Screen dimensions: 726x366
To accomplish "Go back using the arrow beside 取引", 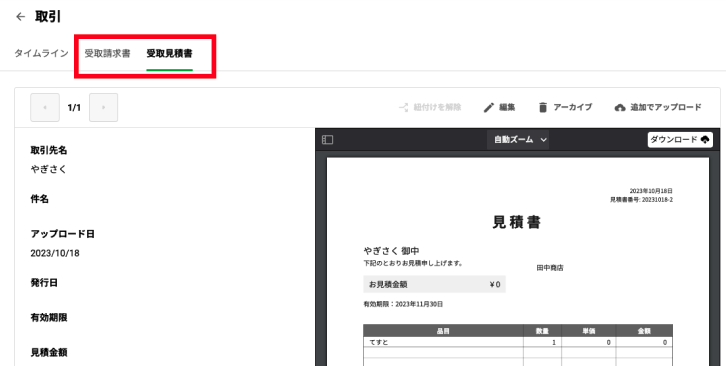I will point(20,17).
